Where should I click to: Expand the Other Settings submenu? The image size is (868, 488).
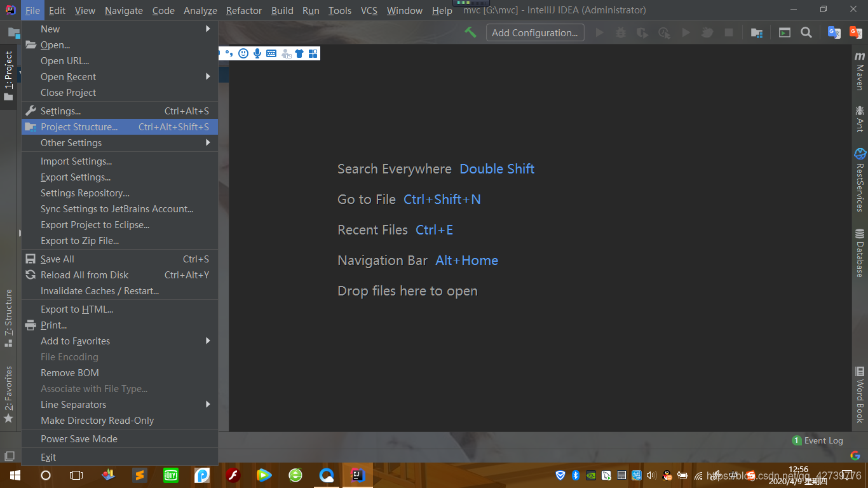click(119, 142)
